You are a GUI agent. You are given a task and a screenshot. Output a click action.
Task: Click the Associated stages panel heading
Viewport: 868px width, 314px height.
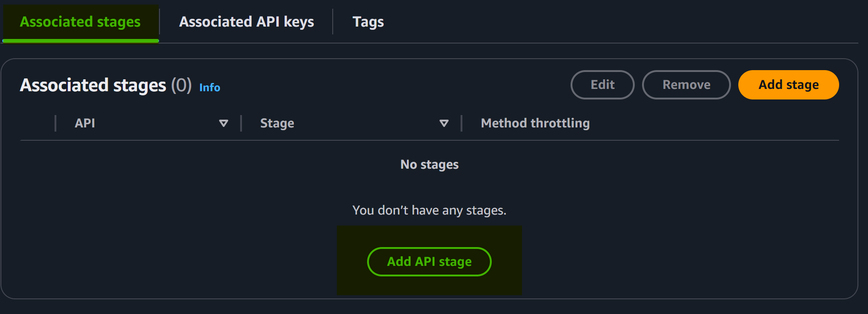click(x=93, y=86)
